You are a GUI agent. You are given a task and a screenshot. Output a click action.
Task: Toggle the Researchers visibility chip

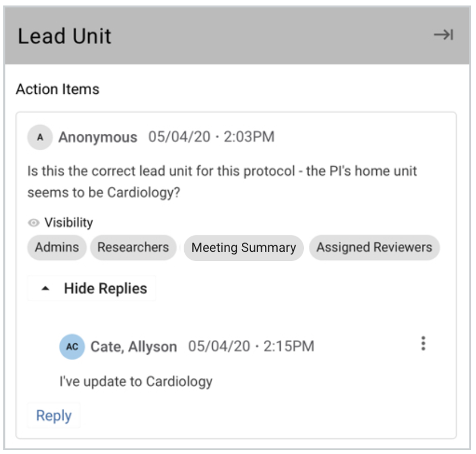point(133,247)
